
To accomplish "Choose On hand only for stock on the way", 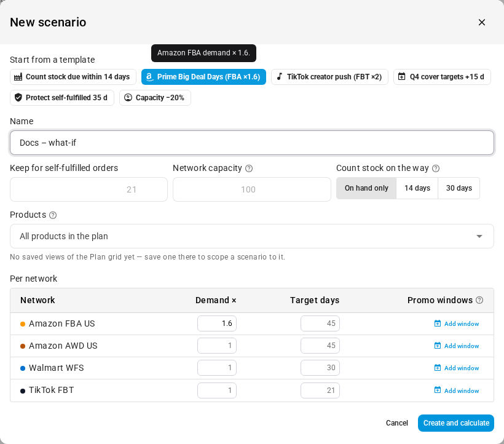I will pos(366,188).
